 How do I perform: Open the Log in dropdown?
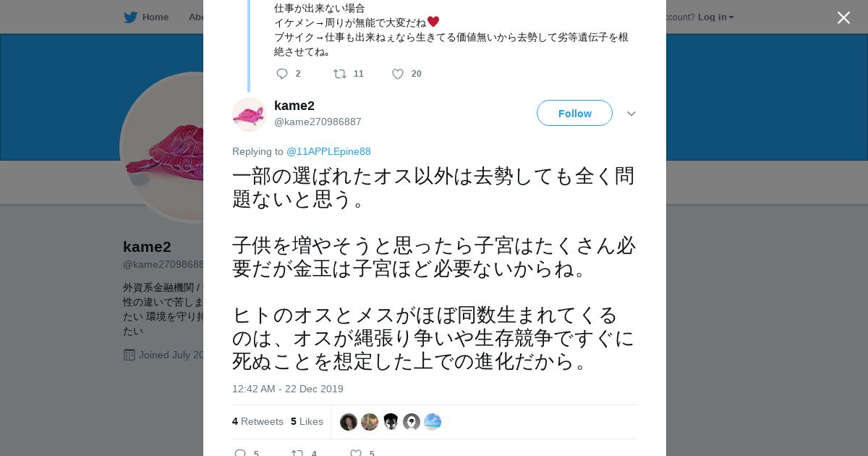(715, 17)
